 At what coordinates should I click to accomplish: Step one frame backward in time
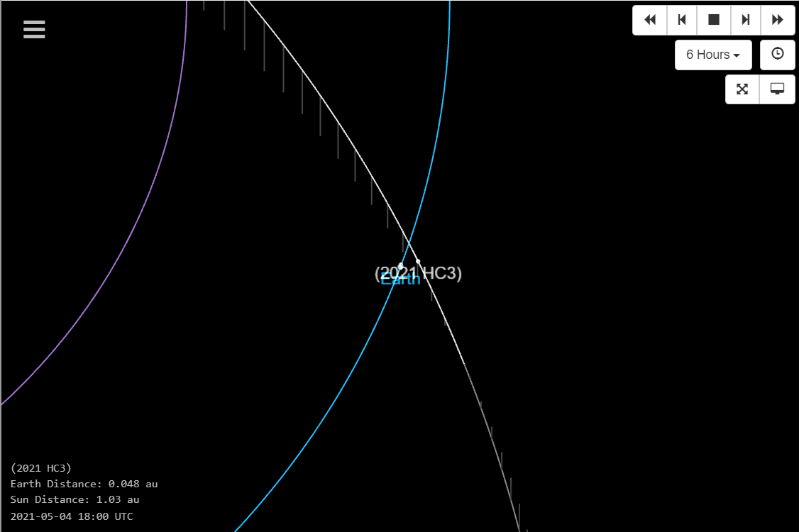pos(682,20)
